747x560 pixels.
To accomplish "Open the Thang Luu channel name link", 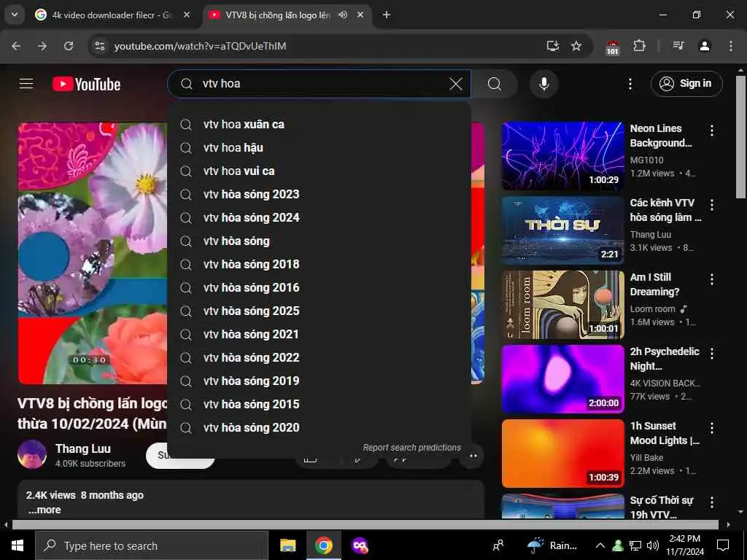I will click(83, 448).
